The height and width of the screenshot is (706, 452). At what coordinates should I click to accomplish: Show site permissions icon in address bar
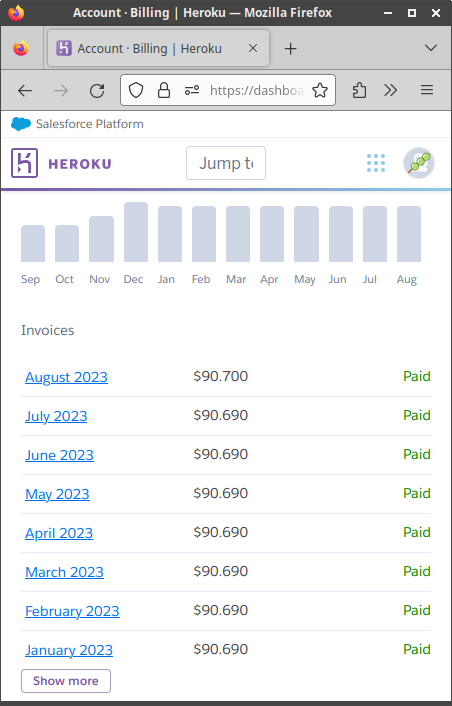point(192,91)
